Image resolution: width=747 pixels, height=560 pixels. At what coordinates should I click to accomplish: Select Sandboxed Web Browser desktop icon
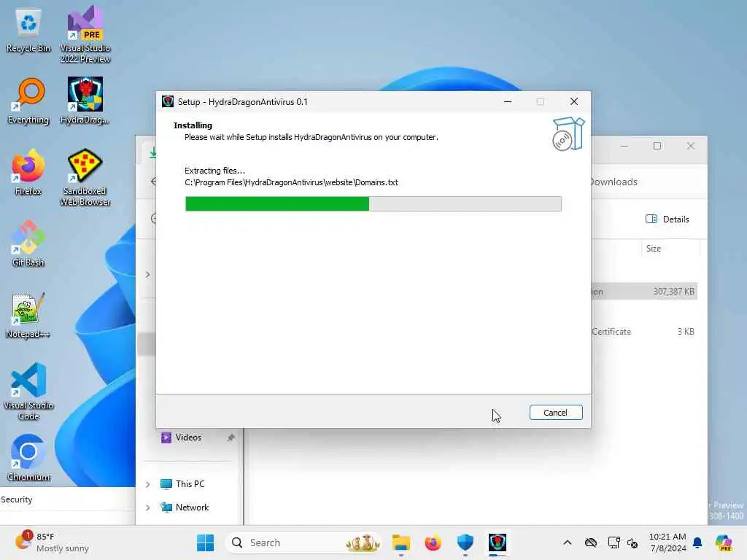pyautogui.click(x=85, y=177)
